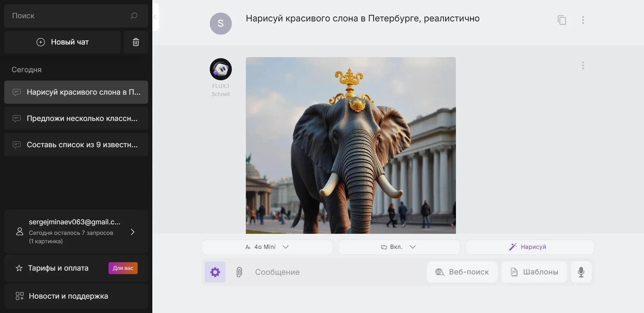Screen dimensions: 644x313
Task: Click the copy icon beside the user prompt
Action: pyautogui.click(x=562, y=20)
